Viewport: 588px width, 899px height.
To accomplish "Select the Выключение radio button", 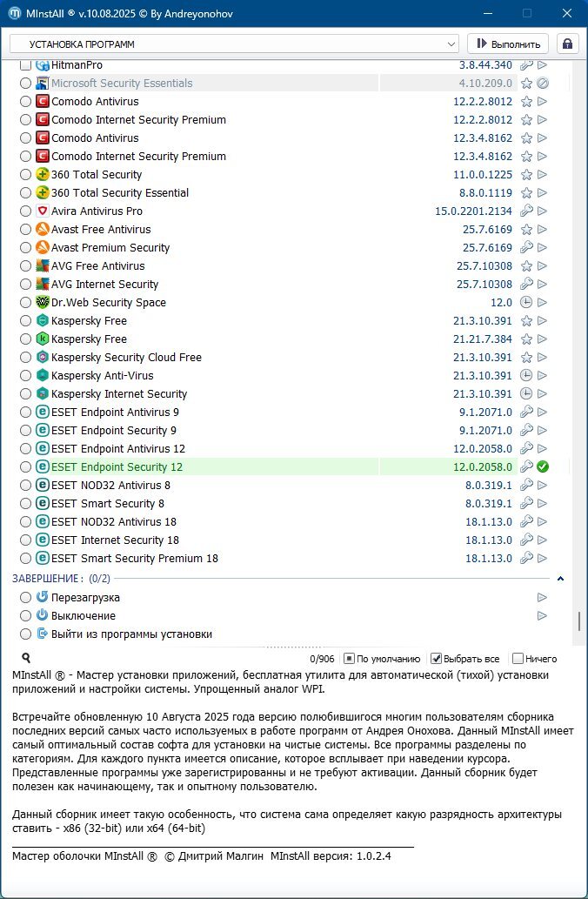I will point(25,616).
